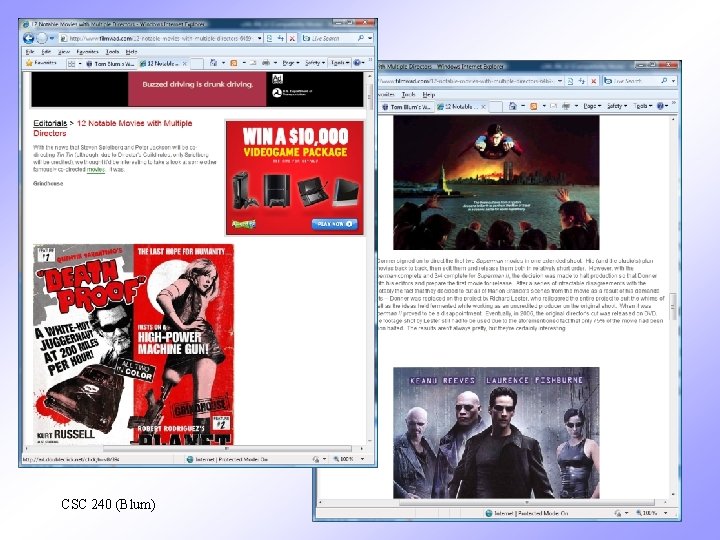This screenshot has width=720, height=540.
Task: Click the Forward arrow in the front browser window
Action: (42, 38)
